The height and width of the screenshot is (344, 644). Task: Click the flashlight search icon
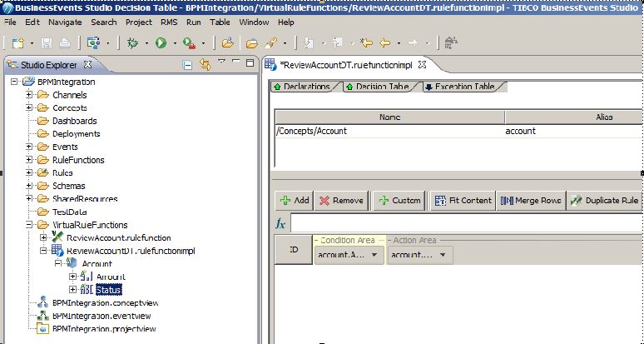point(271,42)
